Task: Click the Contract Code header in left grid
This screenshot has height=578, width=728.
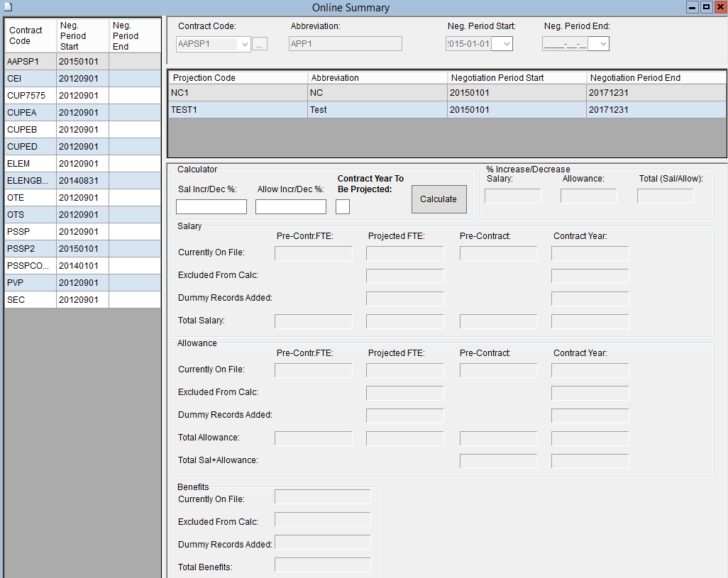Action: tap(30, 35)
